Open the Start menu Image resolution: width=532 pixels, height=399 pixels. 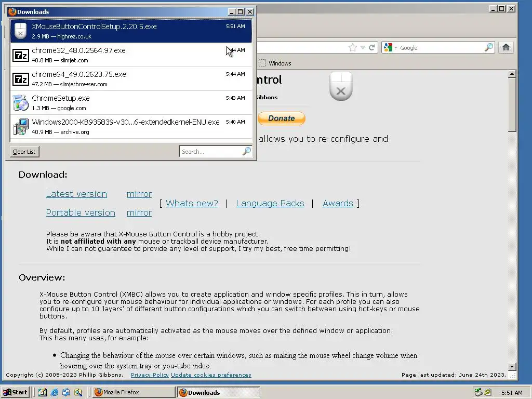[16, 392]
